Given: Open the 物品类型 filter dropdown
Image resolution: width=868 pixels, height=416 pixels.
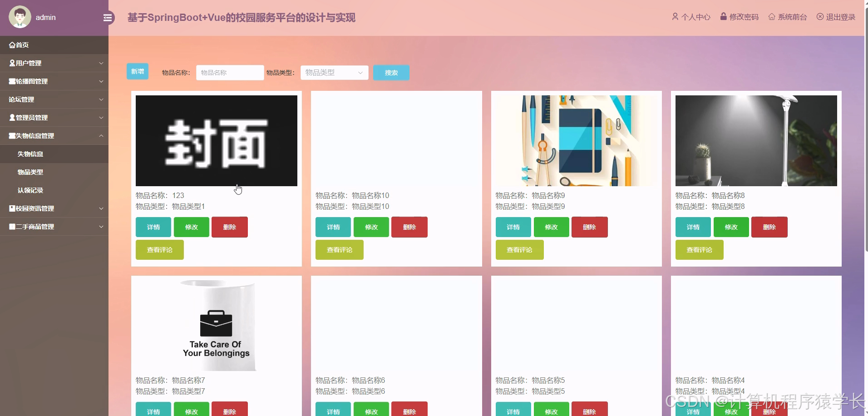Looking at the screenshot, I should (334, 72).
